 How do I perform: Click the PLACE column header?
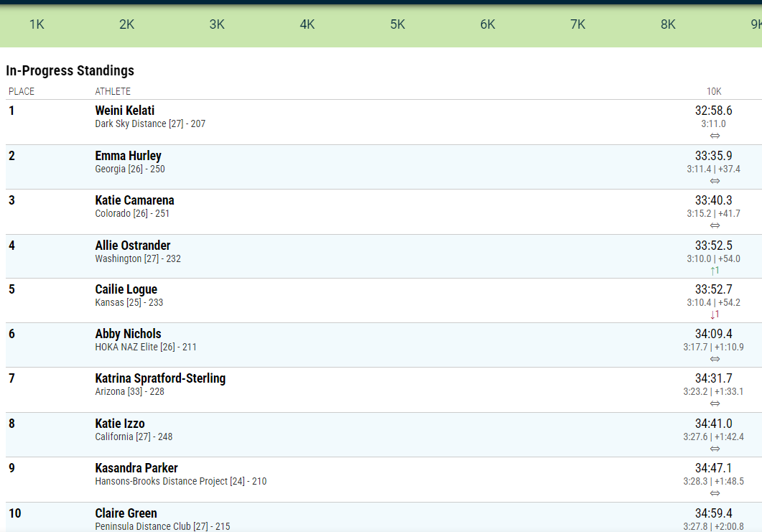(x=22, y=91)
